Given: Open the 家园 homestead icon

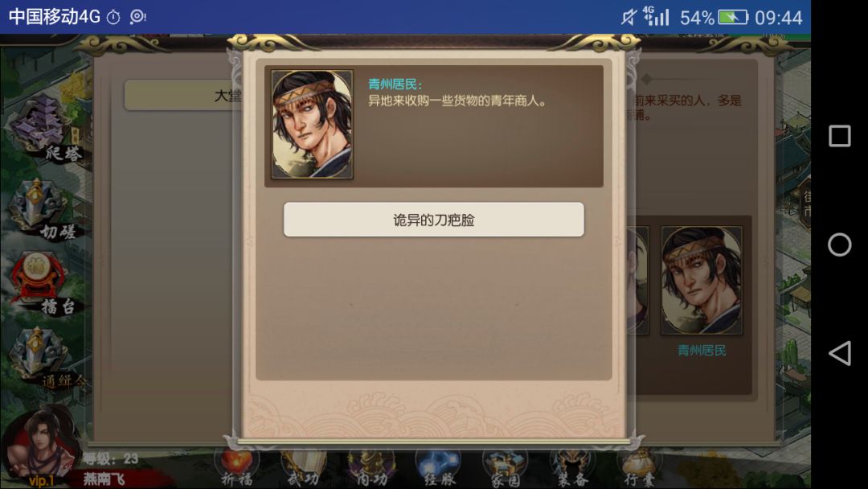Looking at the screenshot, I should coord(505,468).
